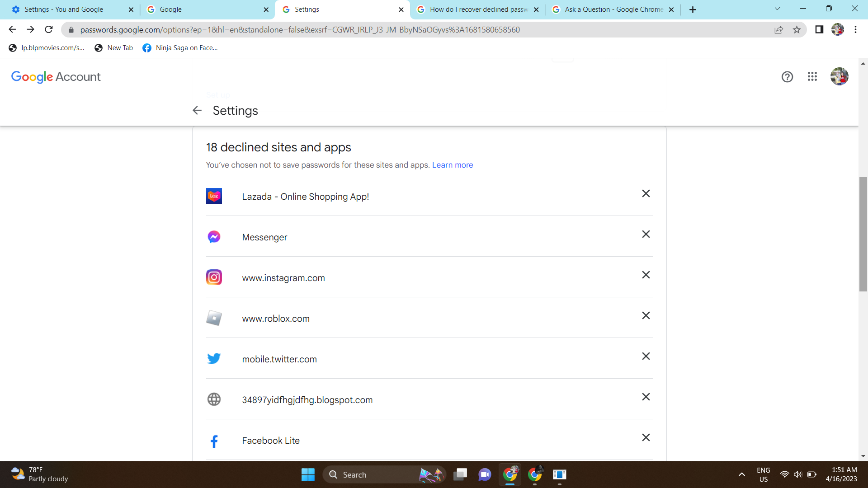Click the Roblox site icon
This screenshot has width=868, height=488.
214,318
